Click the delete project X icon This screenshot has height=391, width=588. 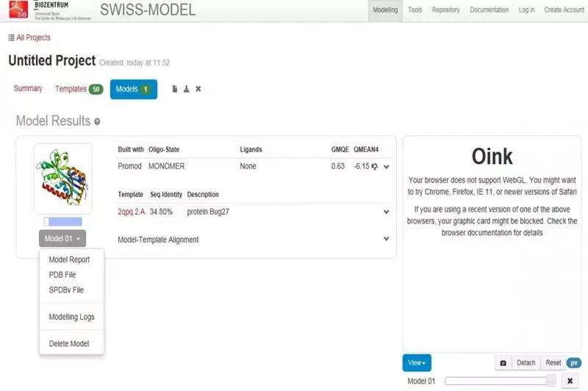pyautogui.click(x=198, y=89)
